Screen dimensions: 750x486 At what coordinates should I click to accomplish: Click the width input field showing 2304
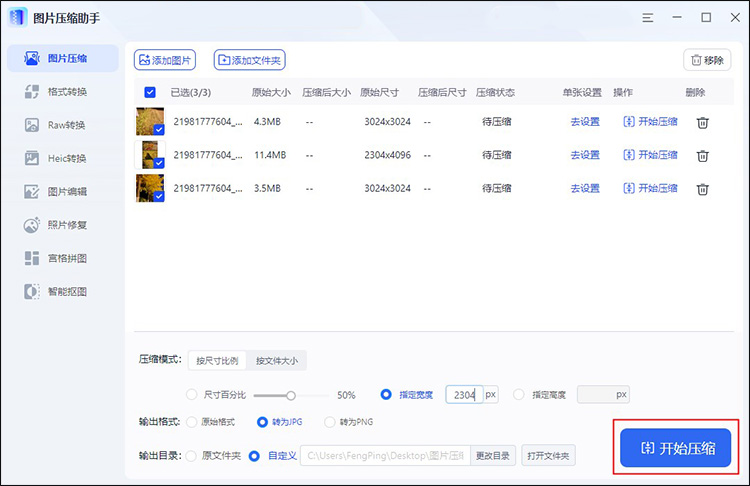coord(464,395)
